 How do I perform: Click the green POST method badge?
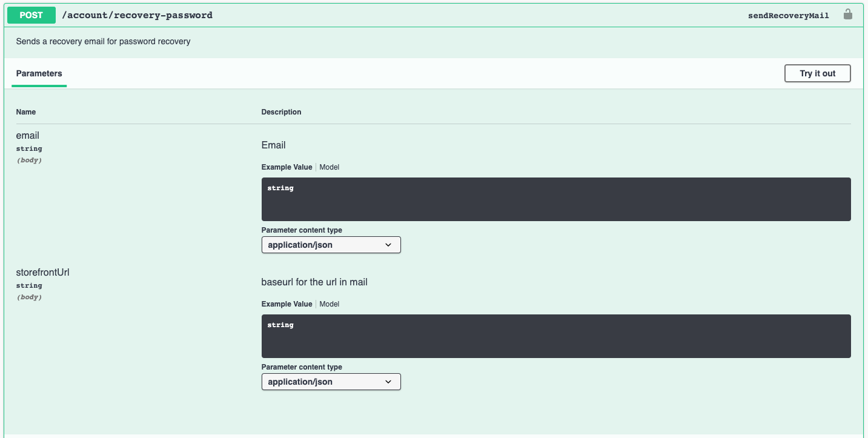click(x=31, y=15)
